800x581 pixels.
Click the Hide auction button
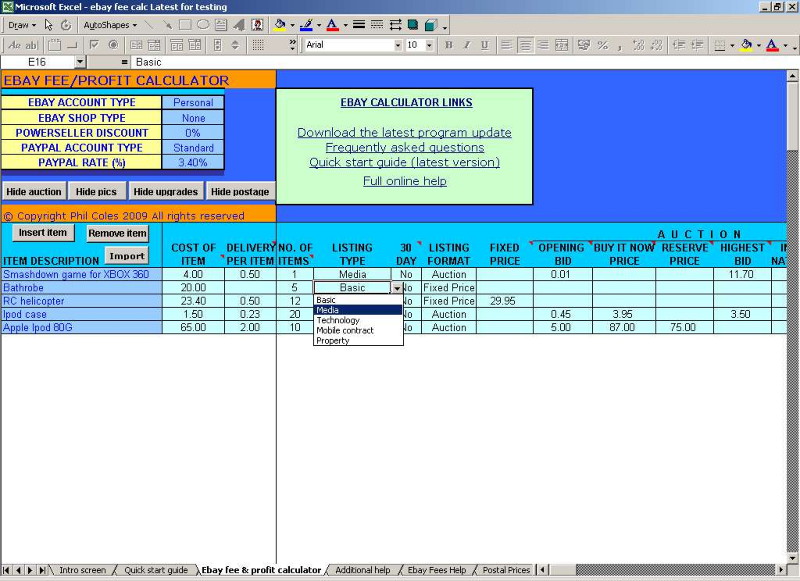pos(34,191)
